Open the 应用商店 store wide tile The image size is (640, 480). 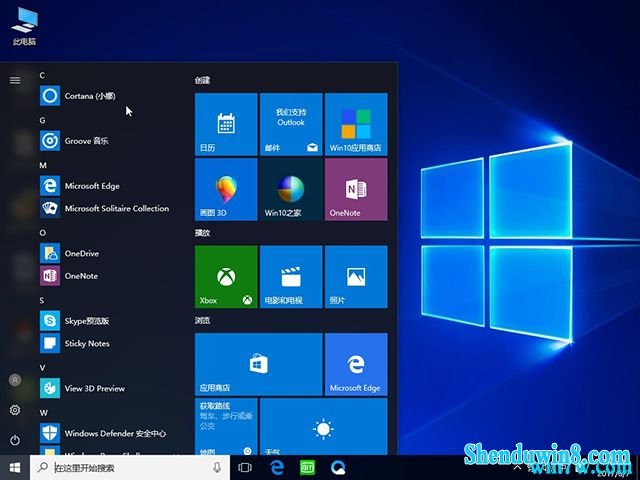pyautogui.click(x=259, y=364)
